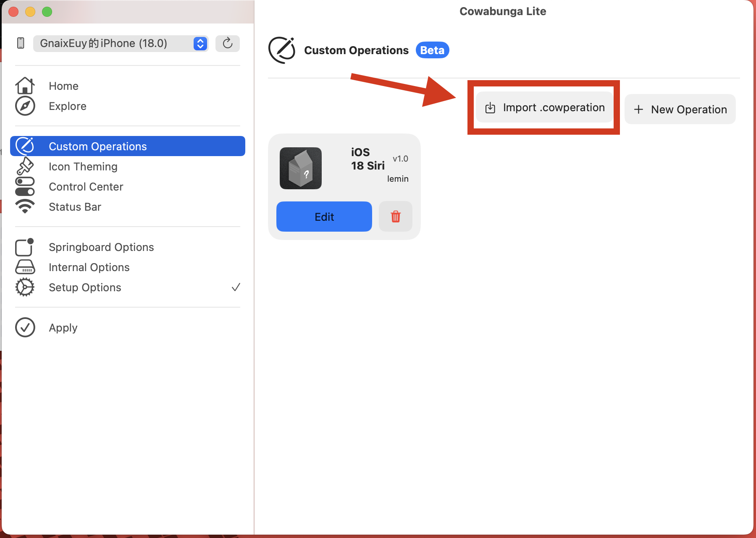
Task: Open the Springboard Options page
Action: point(101,247)
